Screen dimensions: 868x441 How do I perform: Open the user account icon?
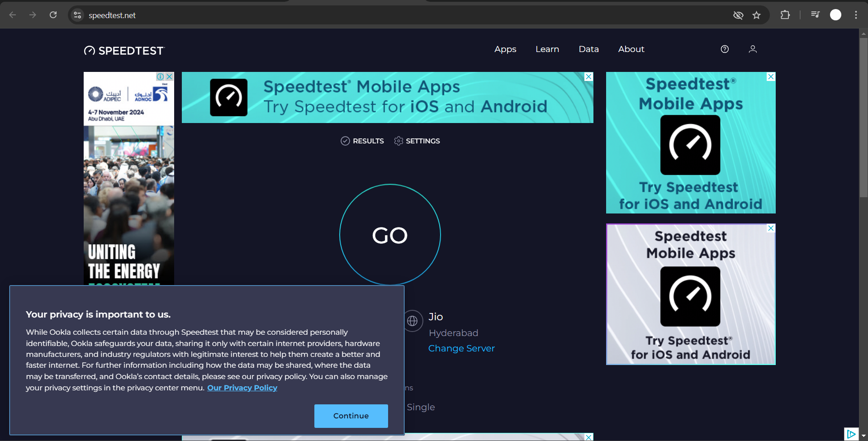click(x=753, y=49)
